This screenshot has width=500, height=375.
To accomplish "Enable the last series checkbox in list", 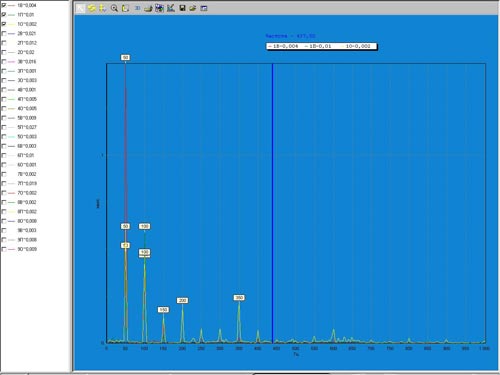I will (x=4, y=249).
